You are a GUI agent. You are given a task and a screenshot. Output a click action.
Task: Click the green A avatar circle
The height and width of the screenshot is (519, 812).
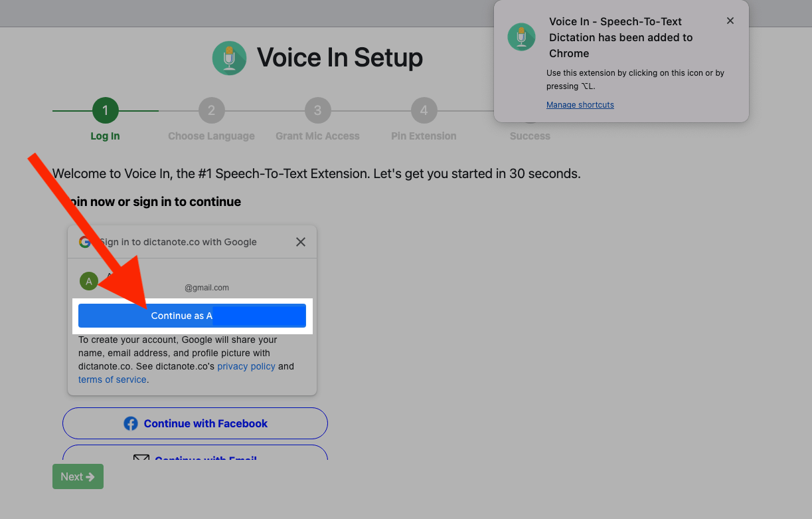[x=88, y=281]
